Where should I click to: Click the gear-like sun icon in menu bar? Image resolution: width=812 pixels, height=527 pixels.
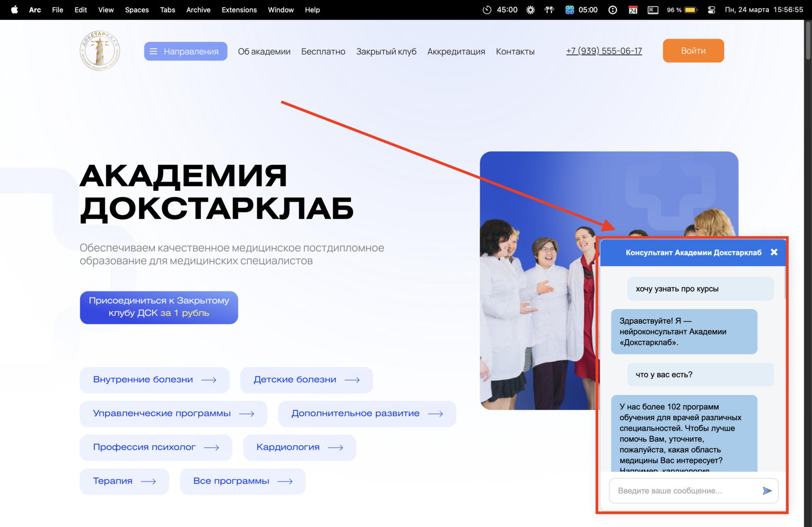(531, 10)
